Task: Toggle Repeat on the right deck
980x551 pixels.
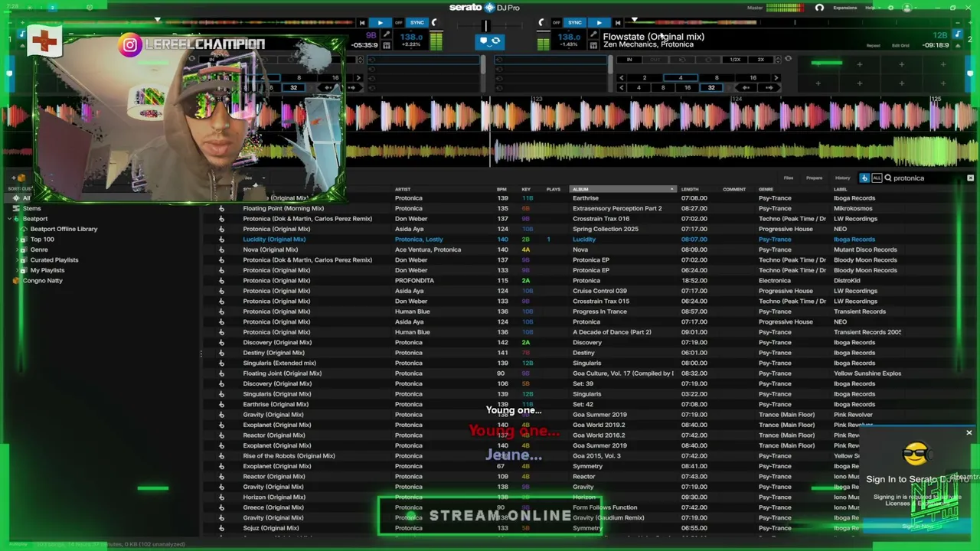Action: tap(874, 46)
